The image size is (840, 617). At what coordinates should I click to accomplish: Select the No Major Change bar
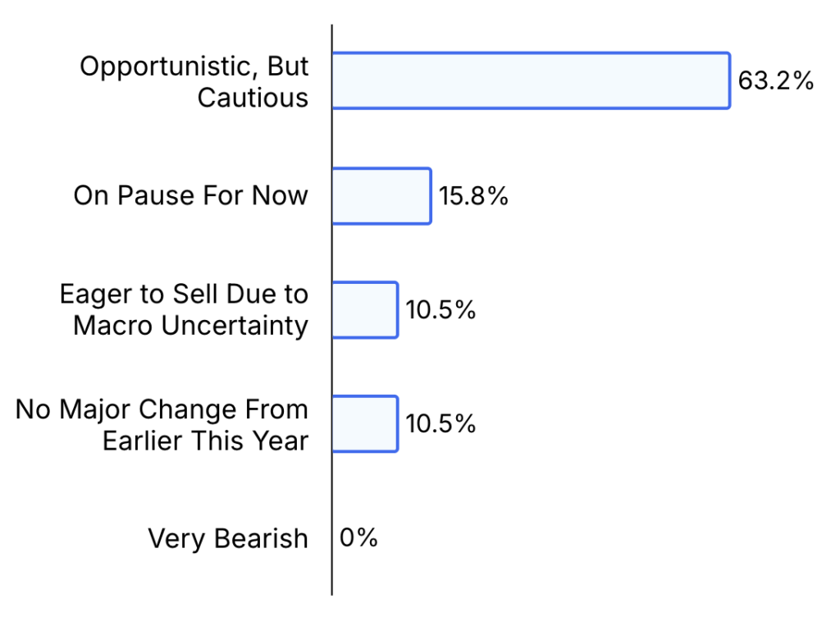[x=365, y=424]
